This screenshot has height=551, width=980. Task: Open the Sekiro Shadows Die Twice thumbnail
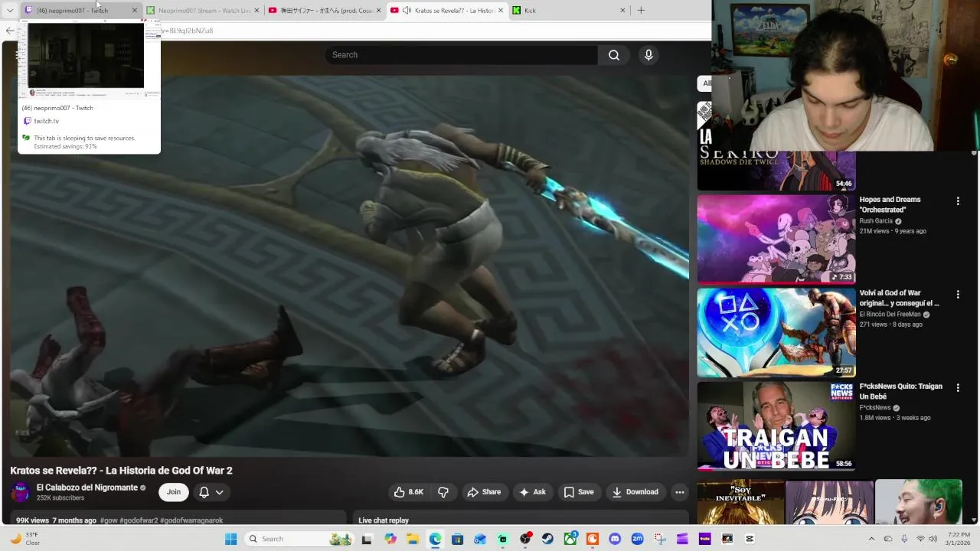click(776, 145)
